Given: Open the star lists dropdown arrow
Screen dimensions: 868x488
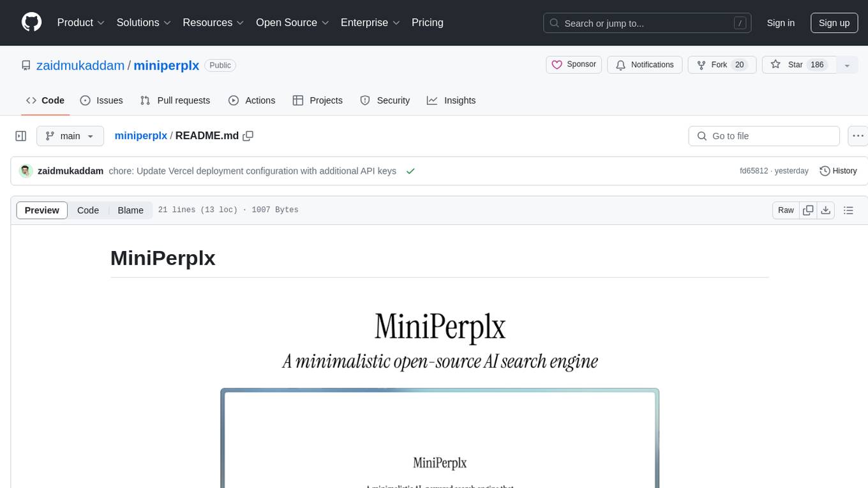Looking at the screenshot, I should [x=847, y=65].
